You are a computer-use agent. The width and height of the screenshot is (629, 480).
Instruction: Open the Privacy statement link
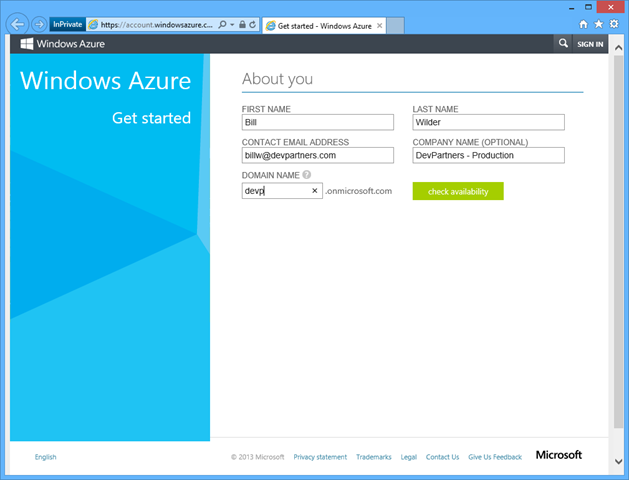320,457
